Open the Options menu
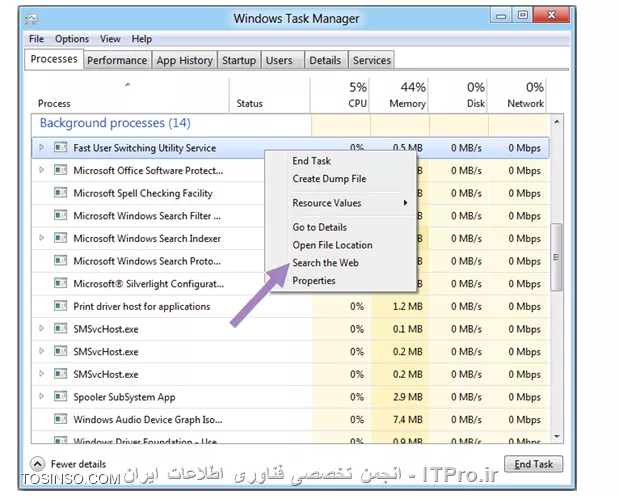This screenshot has height=500, width=620. tap(72, 39)
